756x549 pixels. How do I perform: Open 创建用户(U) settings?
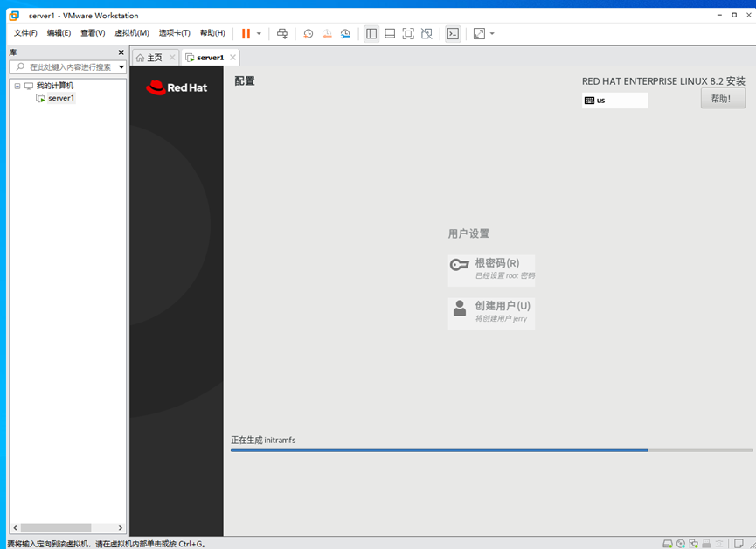(x=491, y=313)
